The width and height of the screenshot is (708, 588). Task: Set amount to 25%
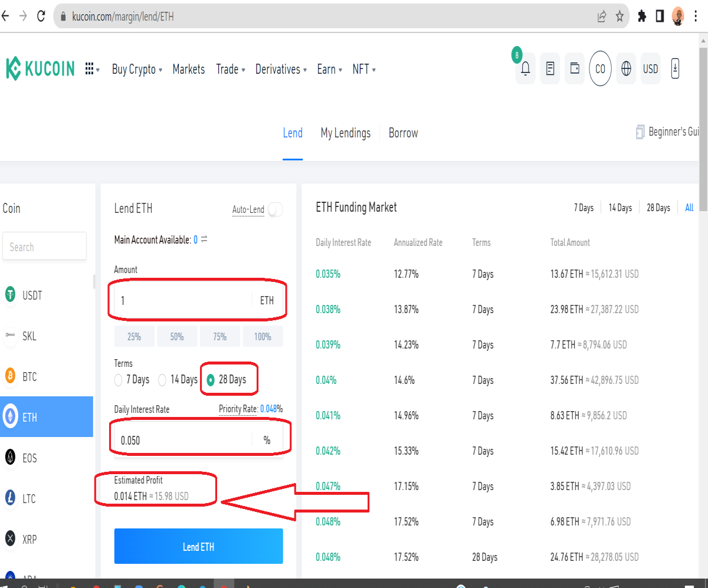[x=134, y=336]
